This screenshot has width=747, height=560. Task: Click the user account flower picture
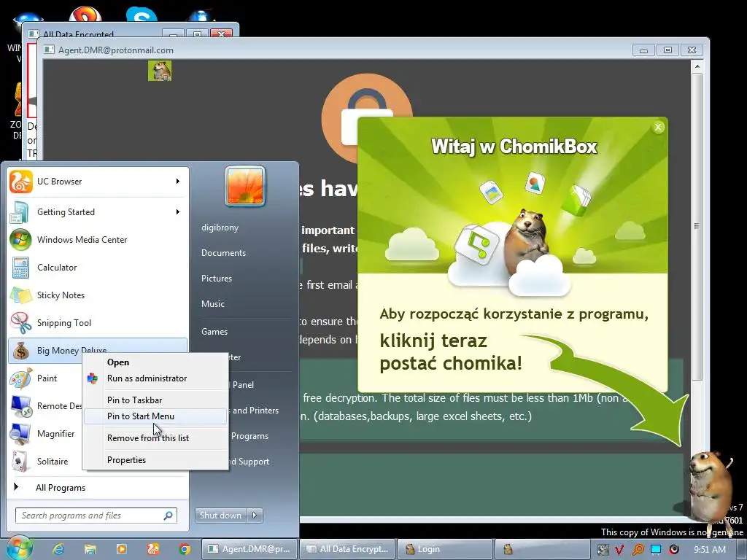pos(245,186)
